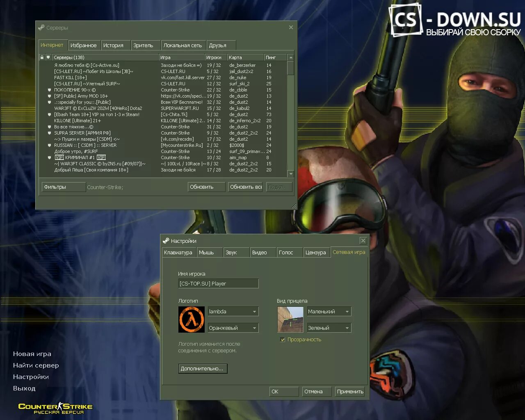Select Новая игра in main menu
The height and width of the screenshot is (420, 525).
coord(32,354)
